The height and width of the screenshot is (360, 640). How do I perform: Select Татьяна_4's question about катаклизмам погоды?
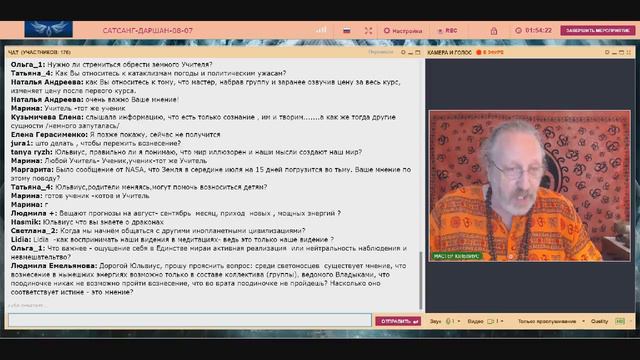[148, 73]
